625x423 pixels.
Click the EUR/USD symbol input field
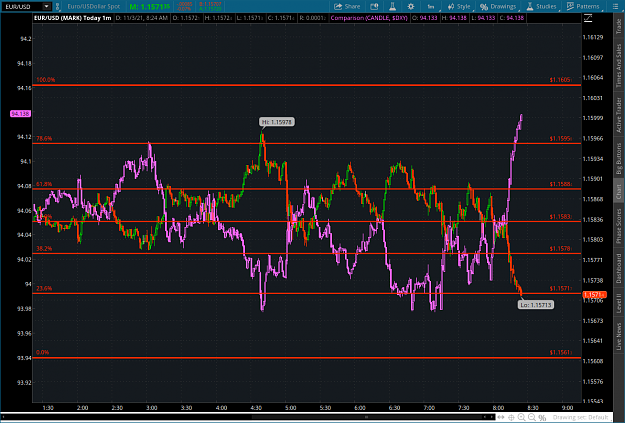22,6
